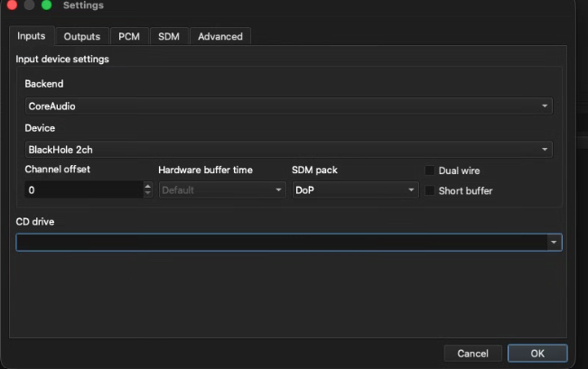588x369 pixels.
Task: Expand the Backend CoreAudio dropdown
Action: pyautogui.click(x=288, y=106)
